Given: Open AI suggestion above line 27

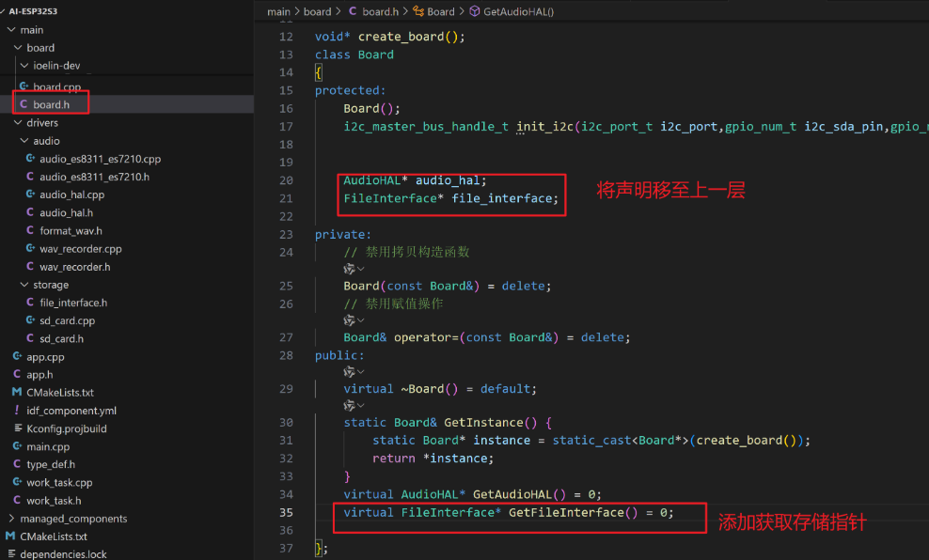Looking at the screenshot, I should click(354, 320).
